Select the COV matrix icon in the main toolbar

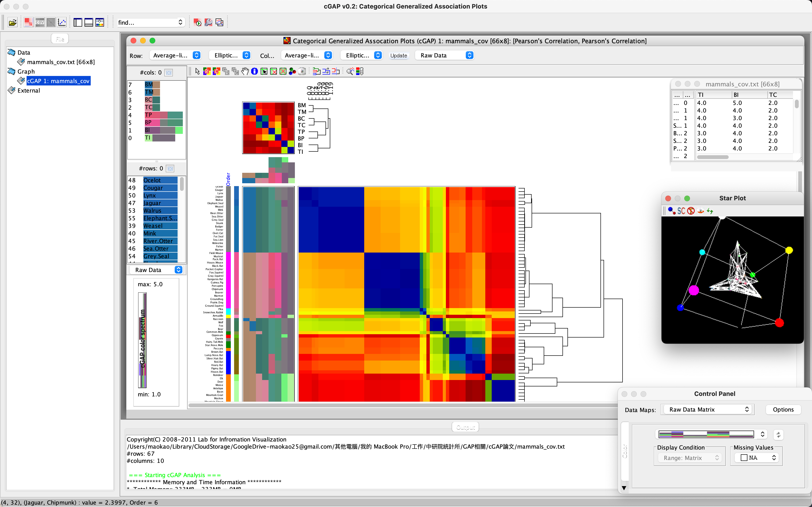[x=40, y=22]
